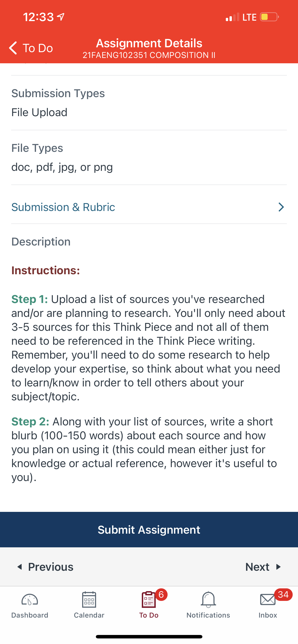Screen dimensions: 298x644
Task: Tap the To Do clipboard icon
Action: (x=149, y=599)
